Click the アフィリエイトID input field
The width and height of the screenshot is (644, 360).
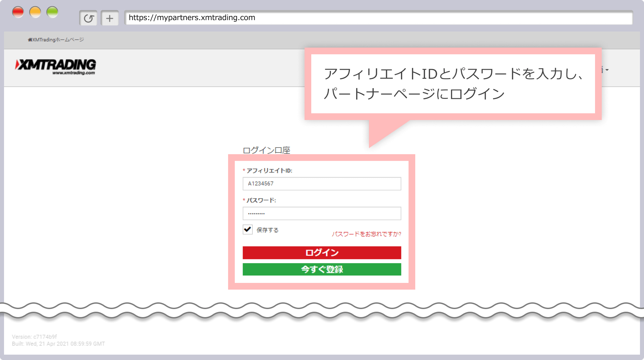click(x=322, y=184)
